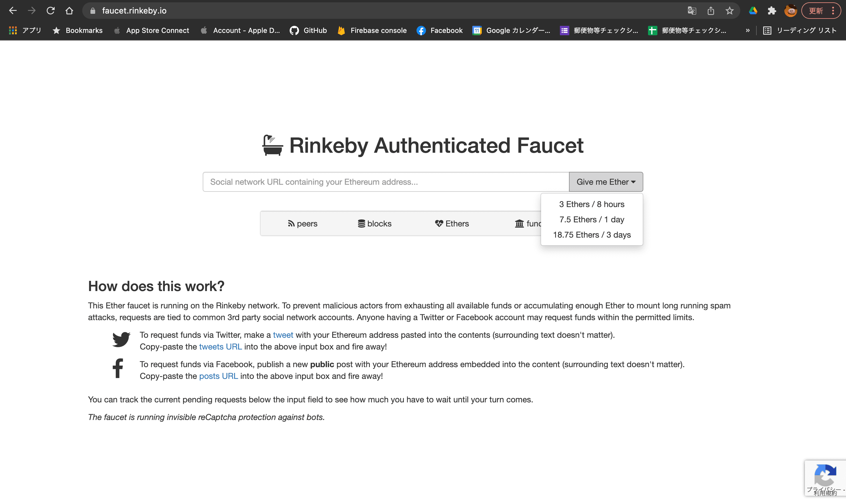Click the blocks status item

374,224
